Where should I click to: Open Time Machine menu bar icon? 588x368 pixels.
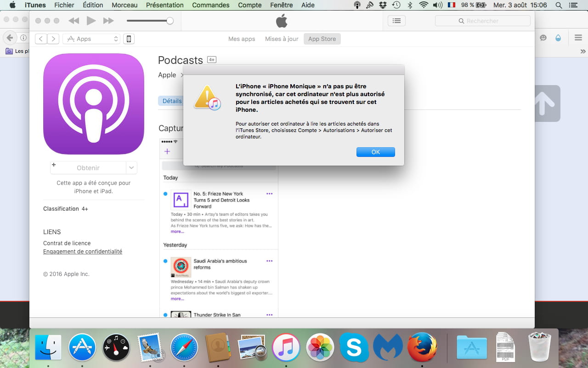pyautogui.click(x=396, y=5)
